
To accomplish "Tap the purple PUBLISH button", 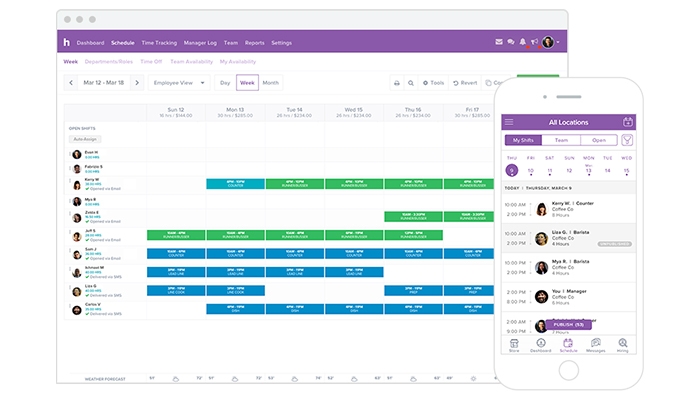I will pyautogui.click(x=568, y=325).
